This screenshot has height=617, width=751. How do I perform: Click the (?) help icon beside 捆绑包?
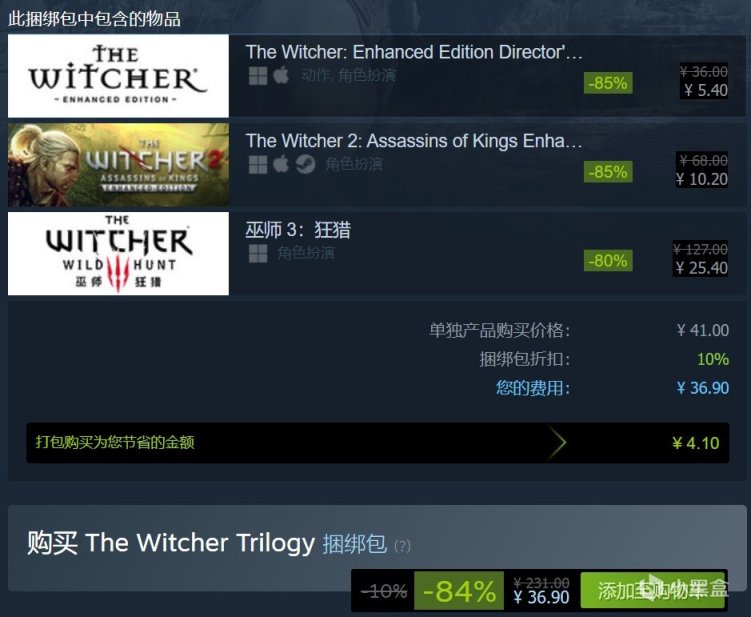pos(402,546)
